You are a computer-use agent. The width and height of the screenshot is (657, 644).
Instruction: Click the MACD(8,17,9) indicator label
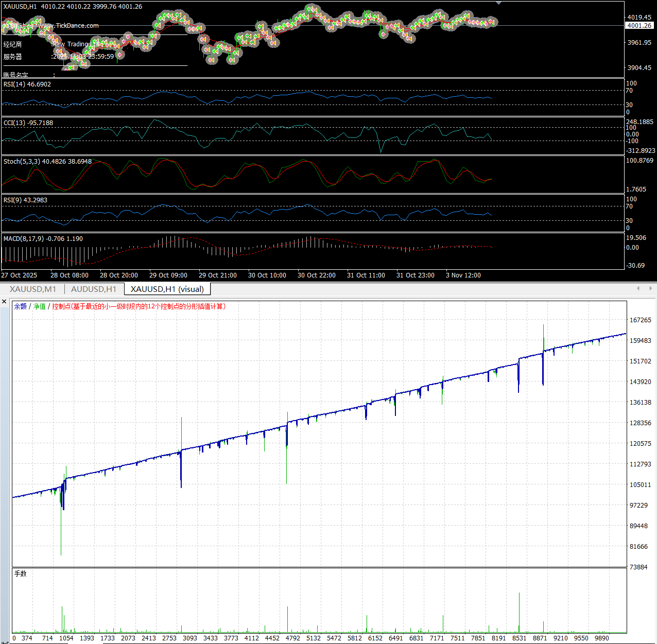43,239
